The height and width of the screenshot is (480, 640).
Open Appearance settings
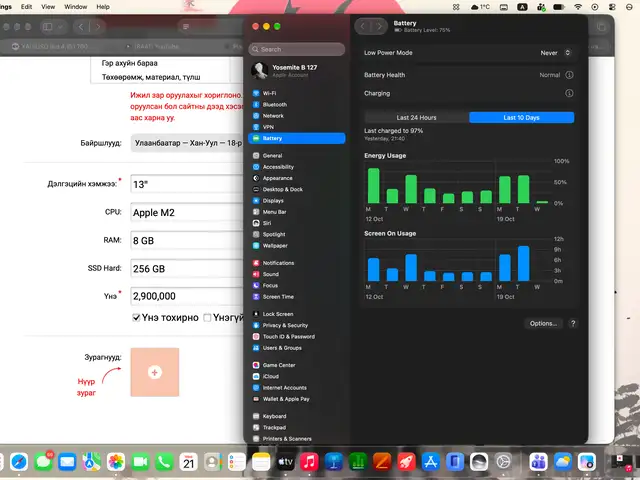[x=297, y=178]
